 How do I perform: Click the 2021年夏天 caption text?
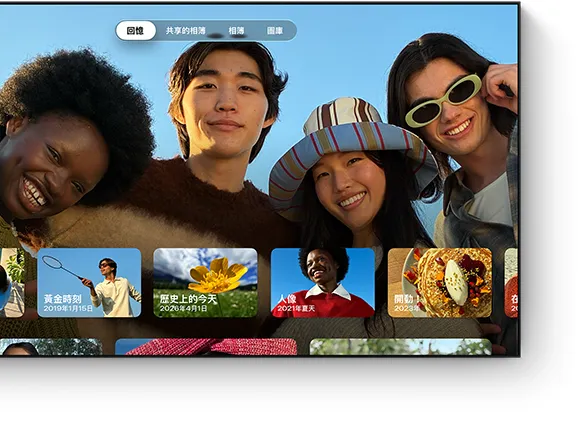pos(296,308)
